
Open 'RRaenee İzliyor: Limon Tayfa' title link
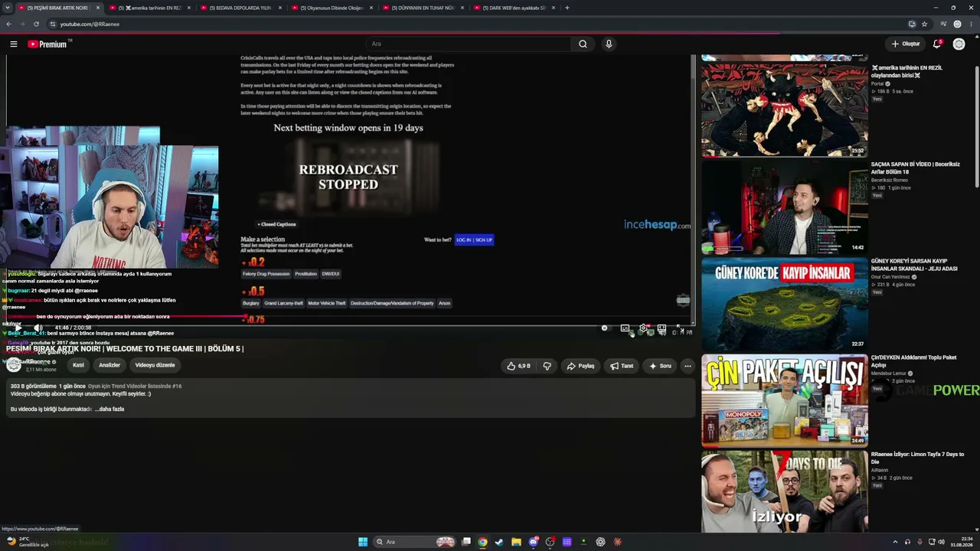click(917, 458)
